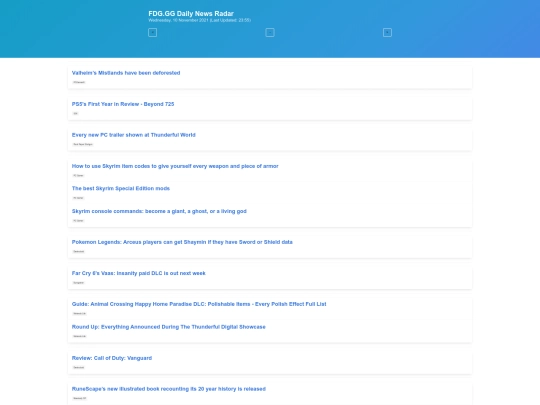Viewport: 540px width, 405px height.
Task: Click the source tag under Skyrim console commands headline
Action: point(78,221)
